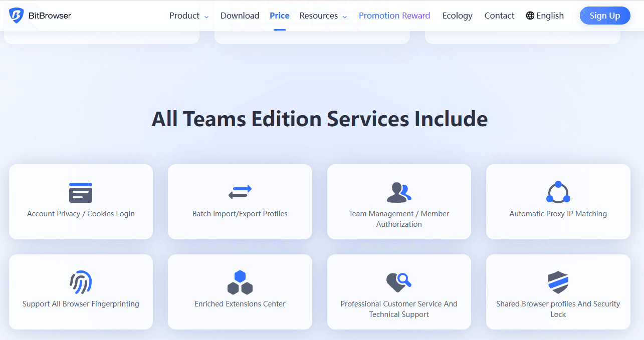
Task: Select the Team Management members icon
Action: 398,192
